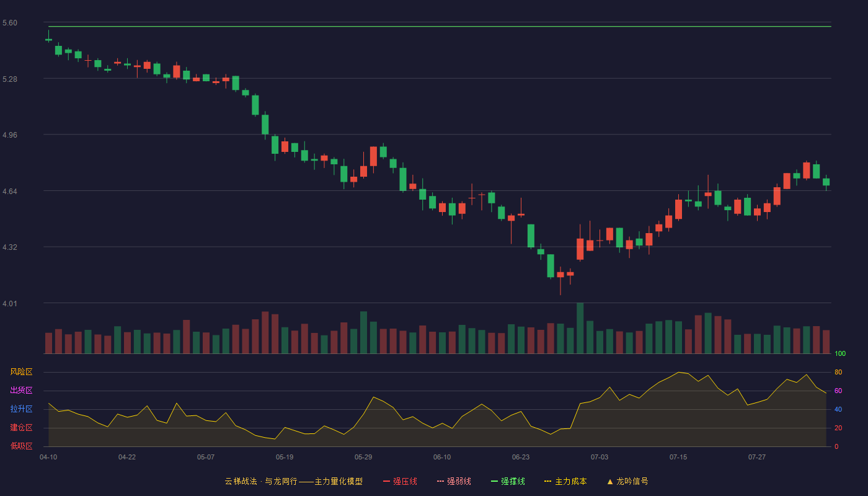
Task: Toggle the 强压线 legend series
Action: pyautogui.click(x=400, y=481)
